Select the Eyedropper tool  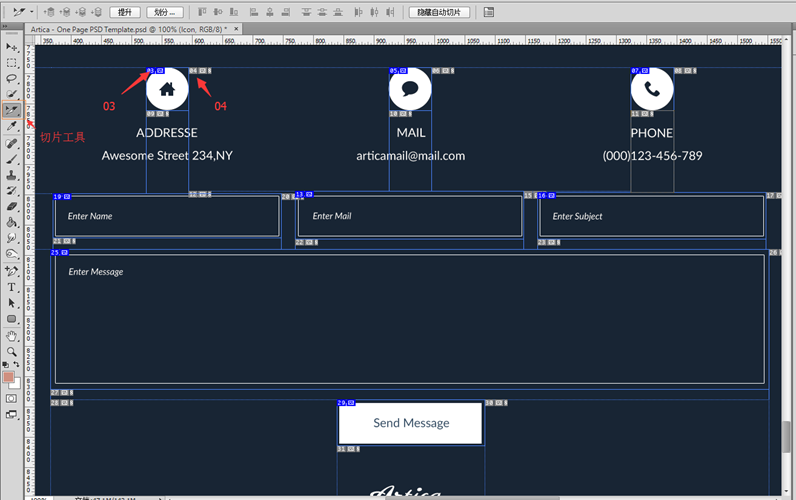click(12, 127)
